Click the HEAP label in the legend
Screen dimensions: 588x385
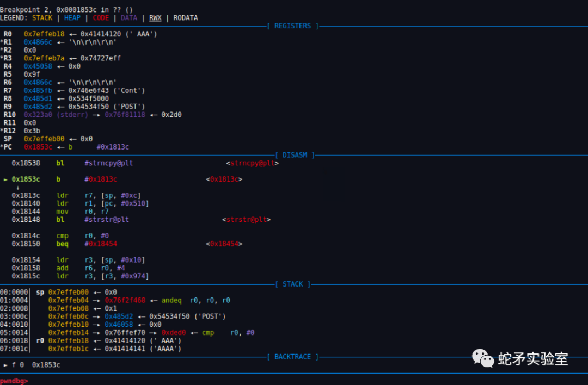(72, 17)
